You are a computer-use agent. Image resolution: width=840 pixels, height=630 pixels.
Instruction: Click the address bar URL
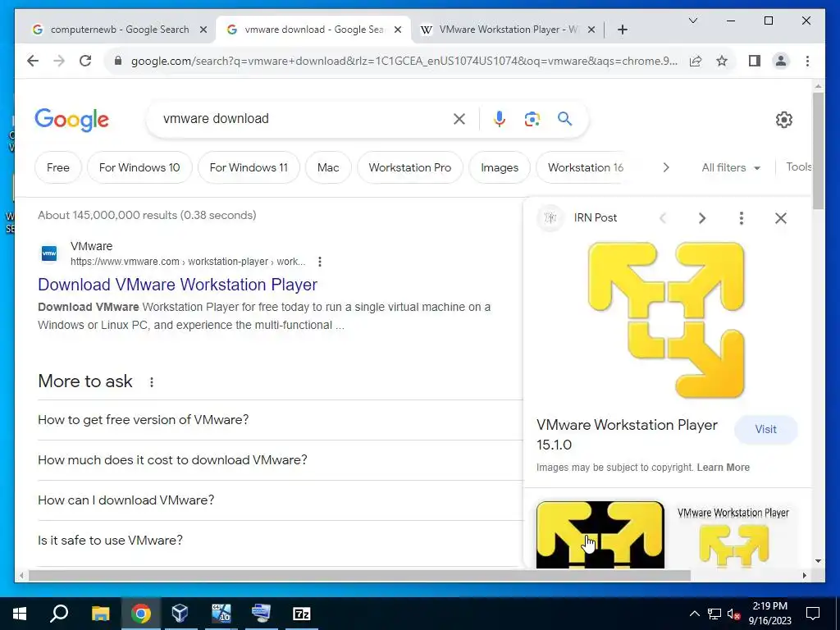404,61
